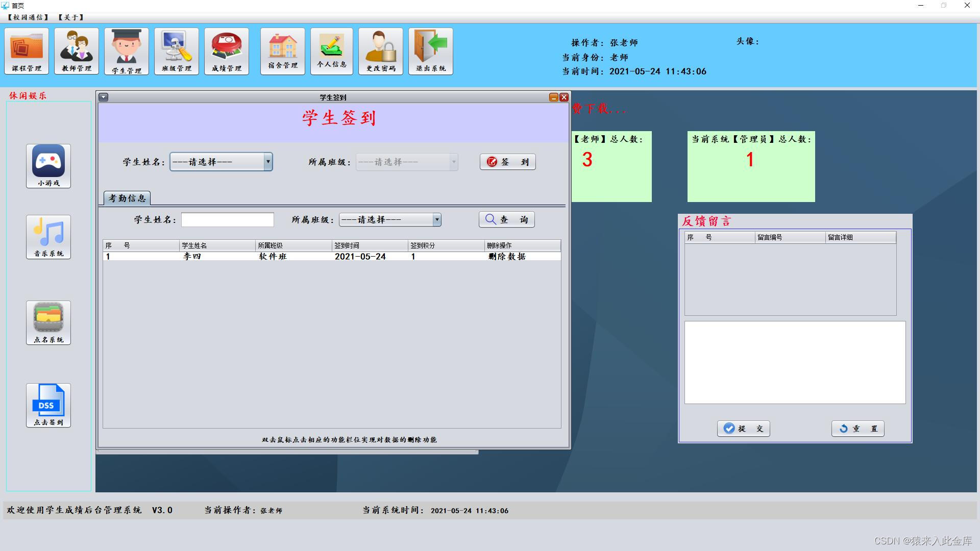Click the 提交 submit feedback button
Screen dimensions: 980x551
point(744,429)
